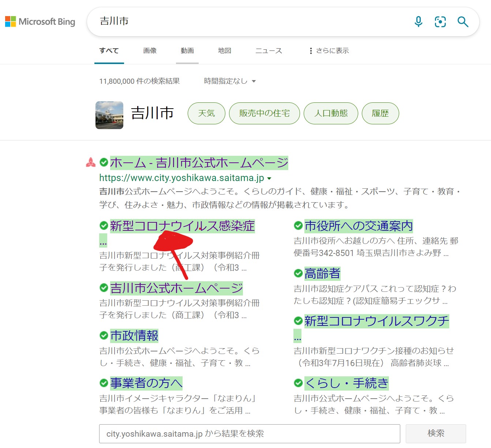Switch to the 画像 tab
The height and width of the screenshot is (448, 491).
point(150,51)
